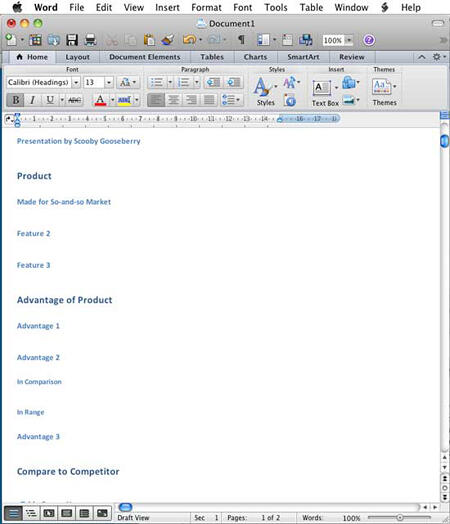Open the highlight color dropdown arrow
Screen dimensions: 450x524
coord(136,100)
